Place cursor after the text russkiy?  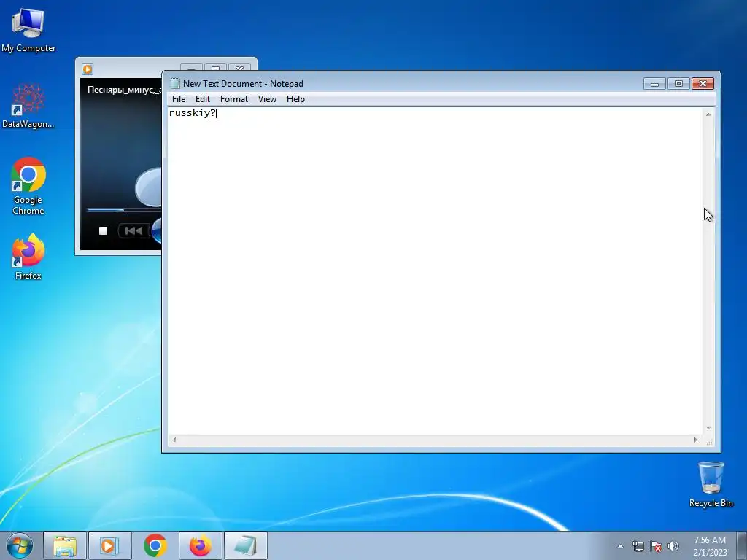pyautogui.click(x=217, y=113)
